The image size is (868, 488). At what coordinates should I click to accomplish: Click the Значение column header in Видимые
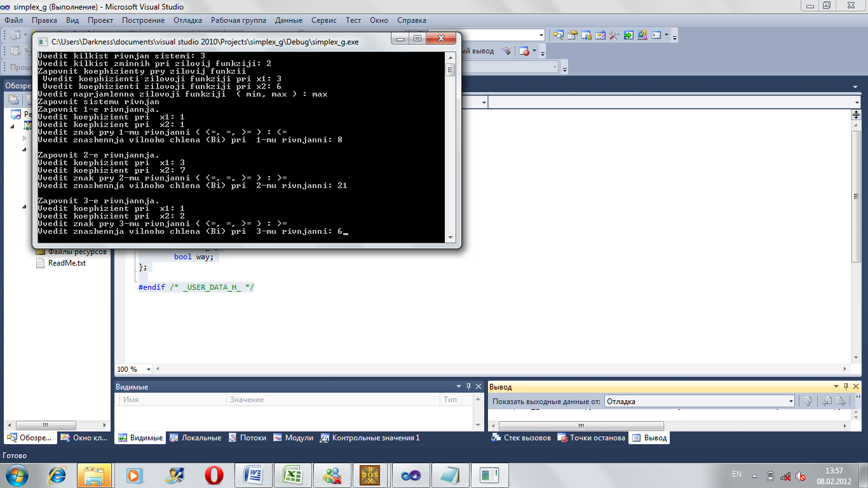point(333,400)
